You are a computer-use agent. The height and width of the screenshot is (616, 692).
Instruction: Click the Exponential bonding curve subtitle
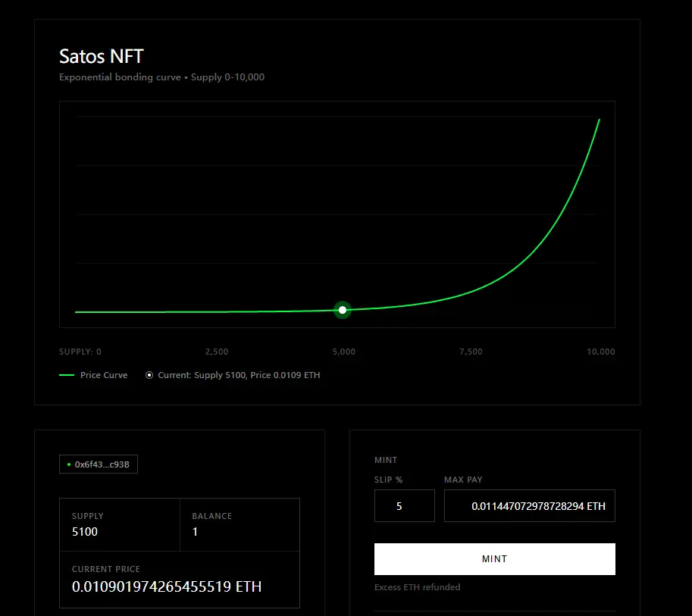coord(120,77)
